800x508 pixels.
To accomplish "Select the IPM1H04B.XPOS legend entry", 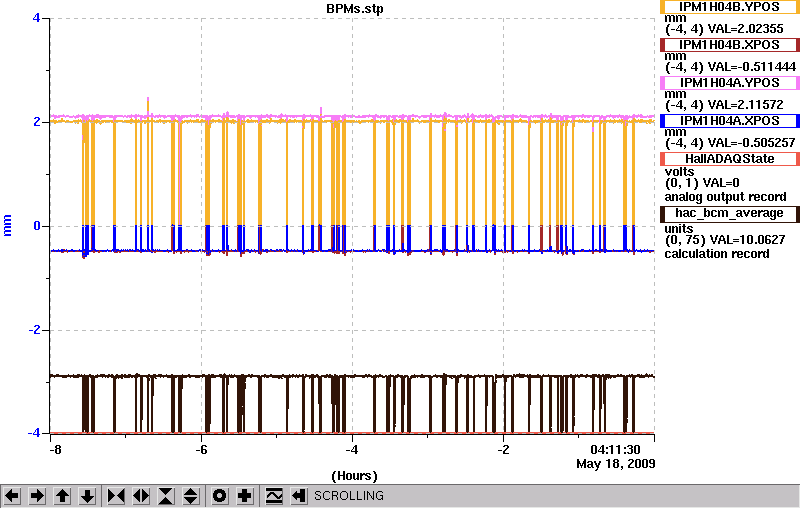I will (730, 45).
